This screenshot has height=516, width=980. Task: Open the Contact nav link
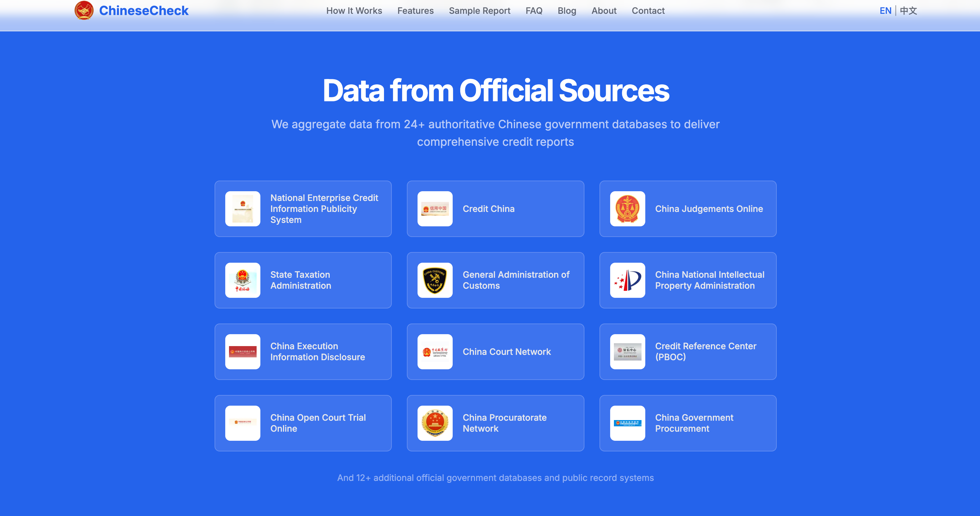pos(648,11)
